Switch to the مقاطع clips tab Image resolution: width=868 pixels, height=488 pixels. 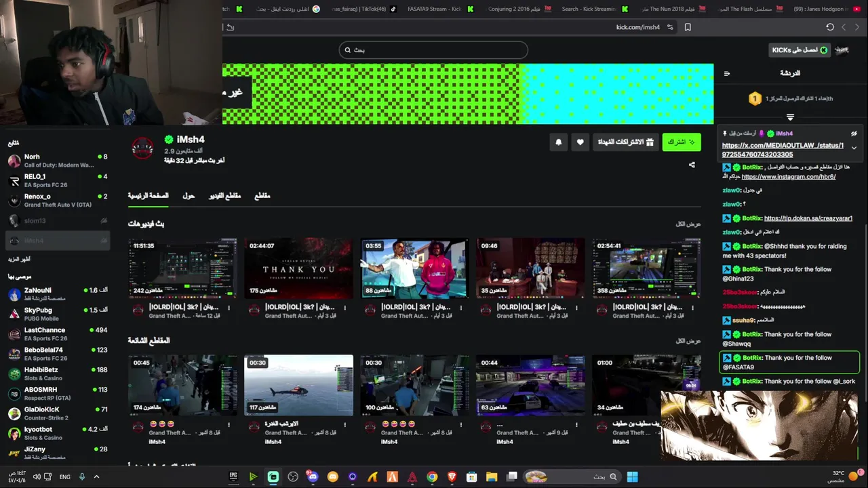pyautogui.click(x=262, y=196)
